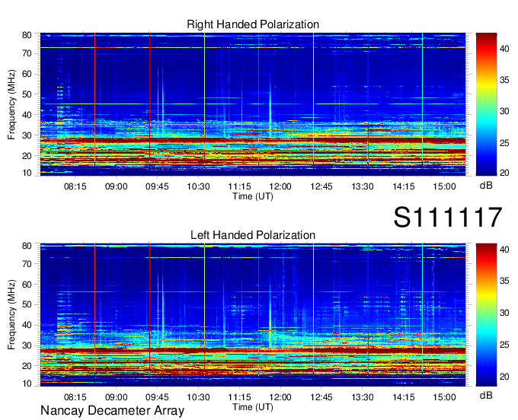
Task: Click the "12:00" time tick of the upper plot
Action: 280,186
